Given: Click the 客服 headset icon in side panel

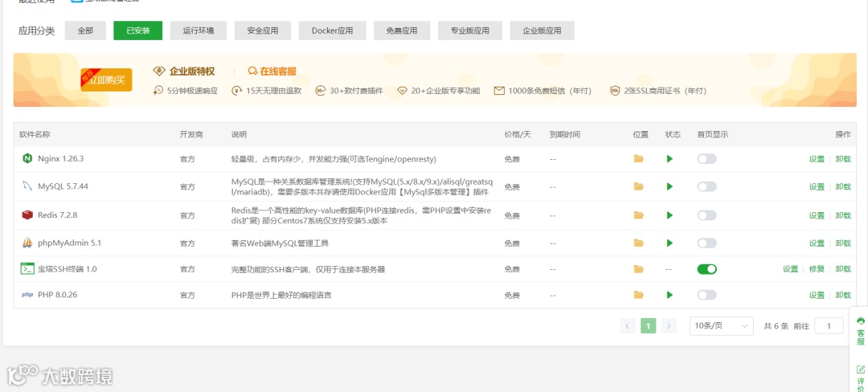Looking at the screenshot, I should [861, 321].
